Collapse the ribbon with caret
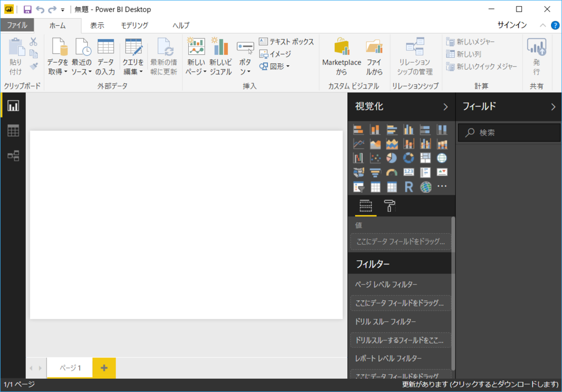 [x=543, y=25]
